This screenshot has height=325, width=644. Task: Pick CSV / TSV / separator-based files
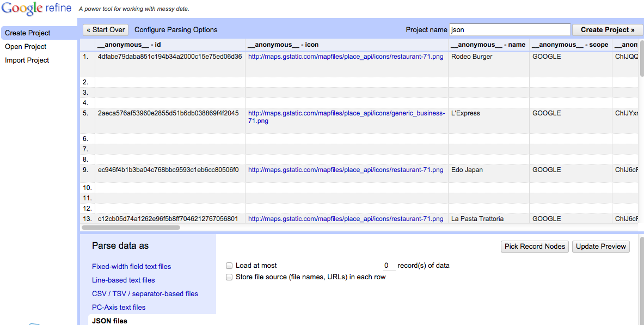(x=145, y=294)
